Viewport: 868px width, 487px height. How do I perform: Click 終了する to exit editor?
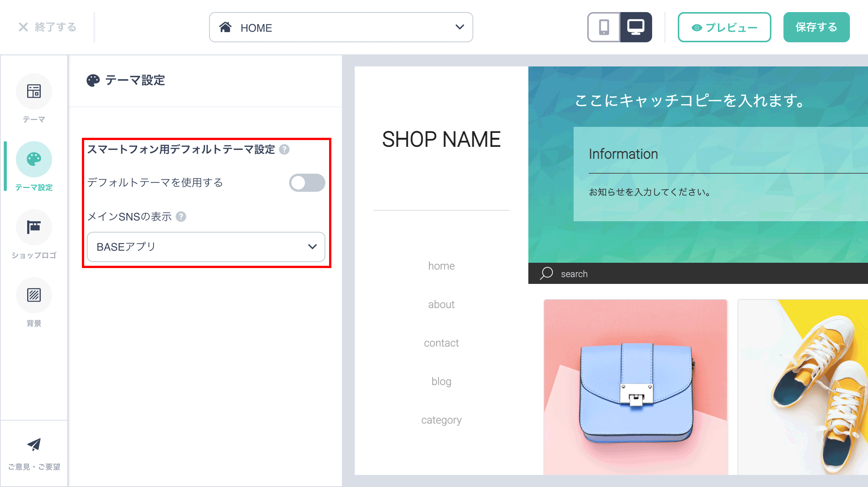48,27
